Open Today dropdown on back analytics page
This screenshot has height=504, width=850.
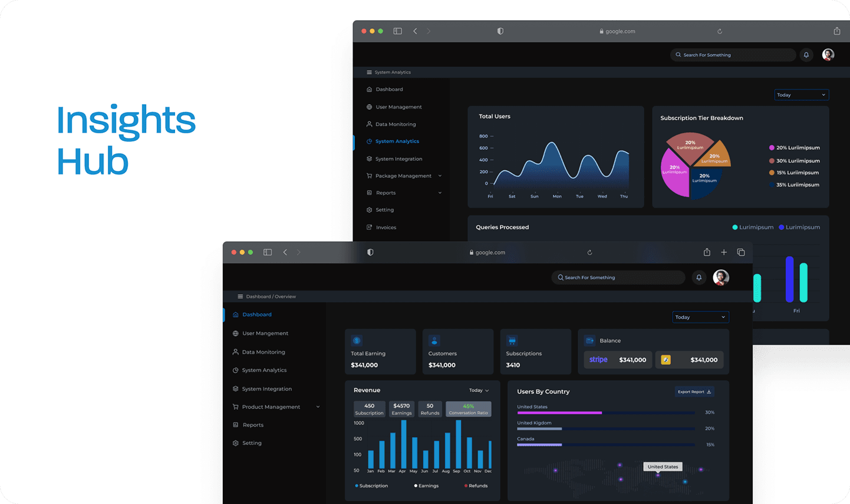[x=801, y=95]
